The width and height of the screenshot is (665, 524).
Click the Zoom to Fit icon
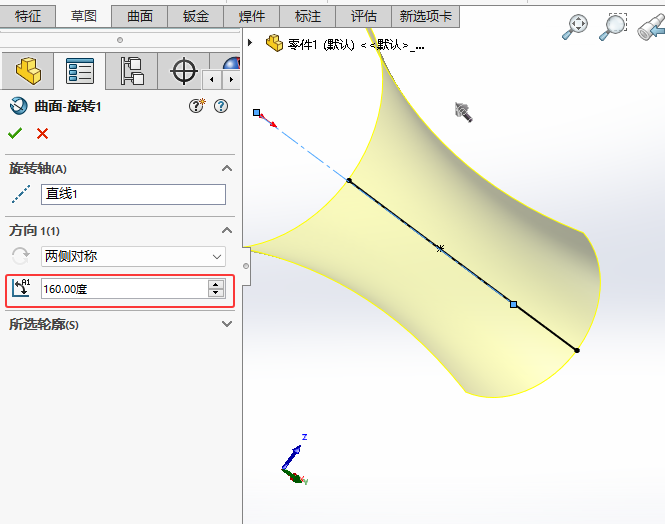pos(576,26)
